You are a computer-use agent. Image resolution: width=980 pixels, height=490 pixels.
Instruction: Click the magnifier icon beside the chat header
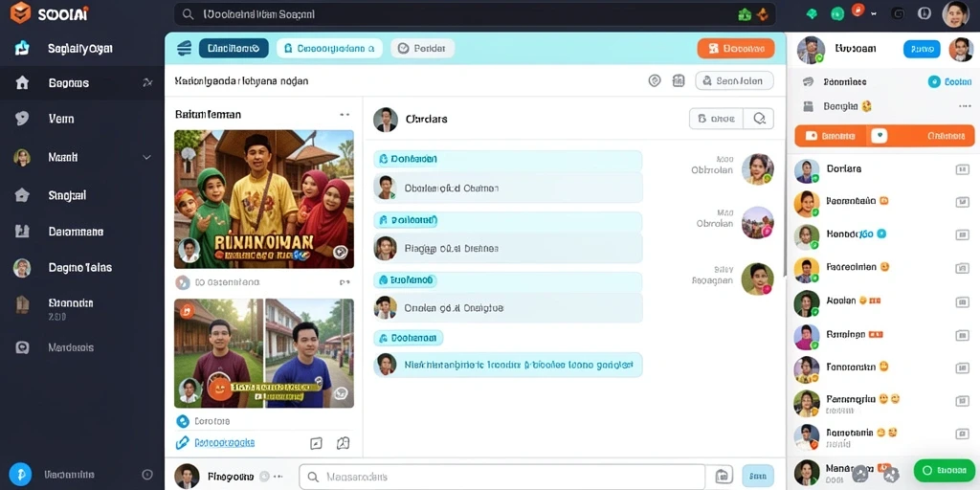[759, 118]
